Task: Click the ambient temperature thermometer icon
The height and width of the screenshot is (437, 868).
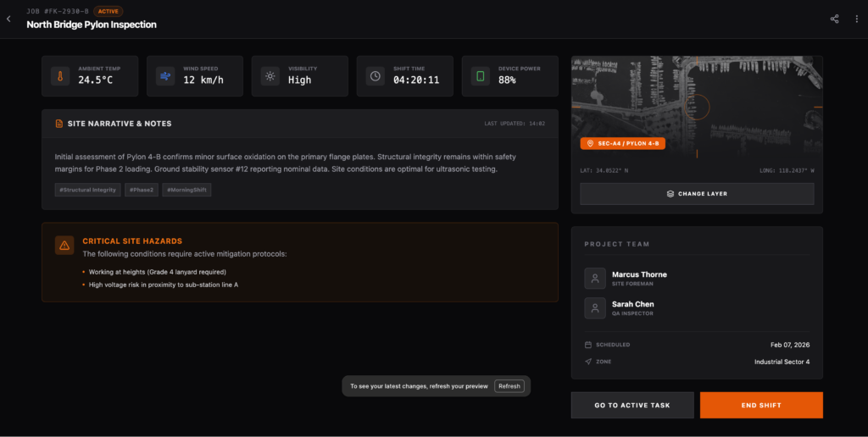Action: (x=61, y=76)
